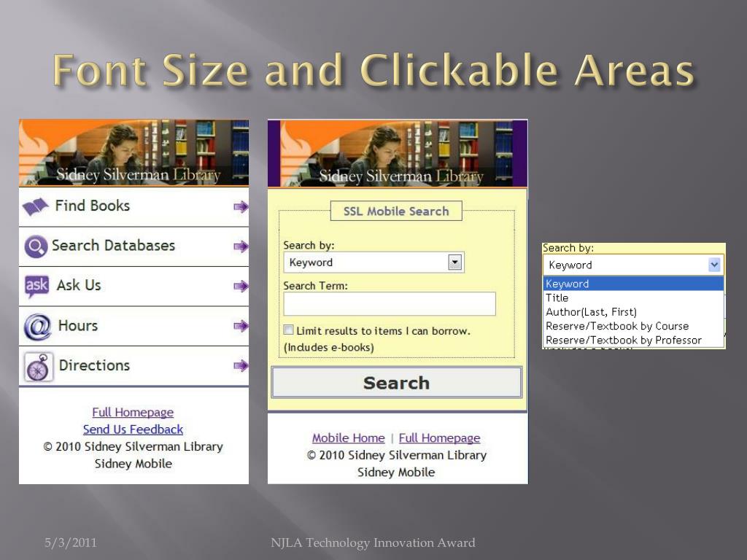This screenshot has width=747, height=560.
Task: Click the 'SSL Mobile Search' heading text
Action: coord(396,211)
